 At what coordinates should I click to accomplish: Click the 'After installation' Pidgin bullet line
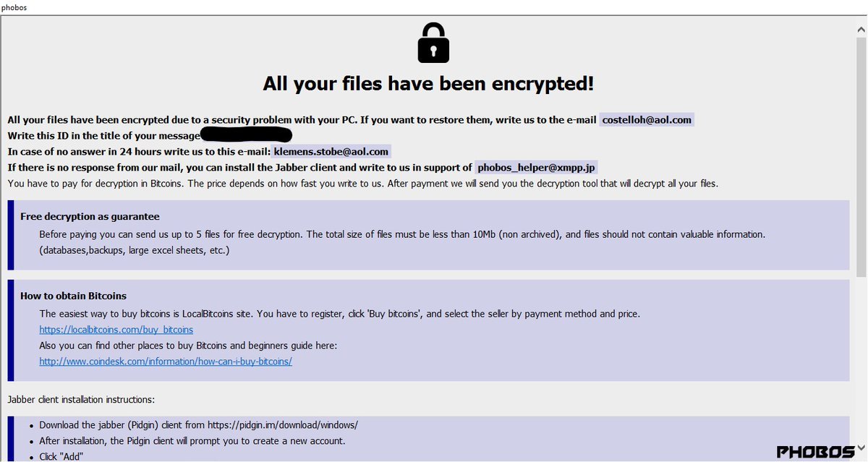pyautogui.click(x=192, y=440)
